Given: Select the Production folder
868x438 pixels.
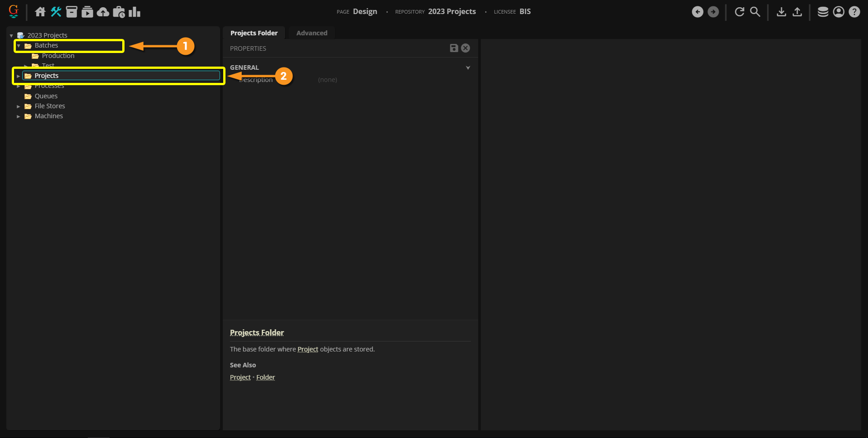Looking at the screenshot, I should 58,56.
